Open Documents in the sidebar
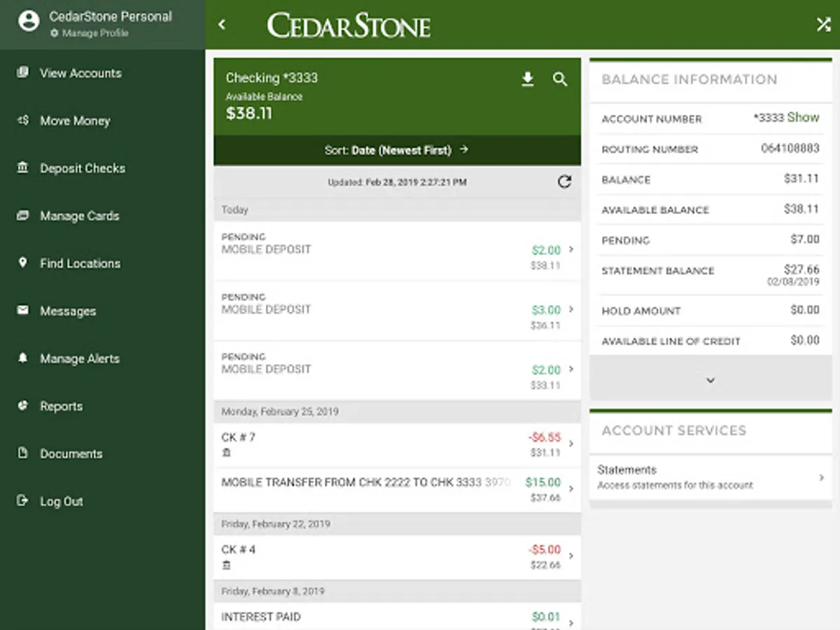 (x=71, y=454)
